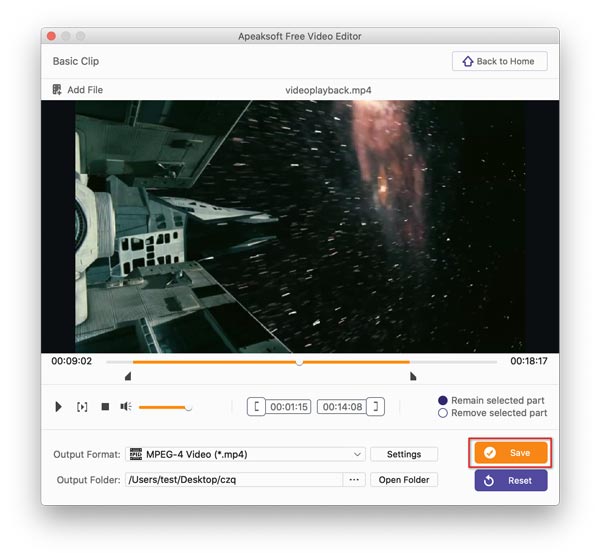Stop video playback
The height and width of the screenshot is (559, 600).
tap(105, 406)
